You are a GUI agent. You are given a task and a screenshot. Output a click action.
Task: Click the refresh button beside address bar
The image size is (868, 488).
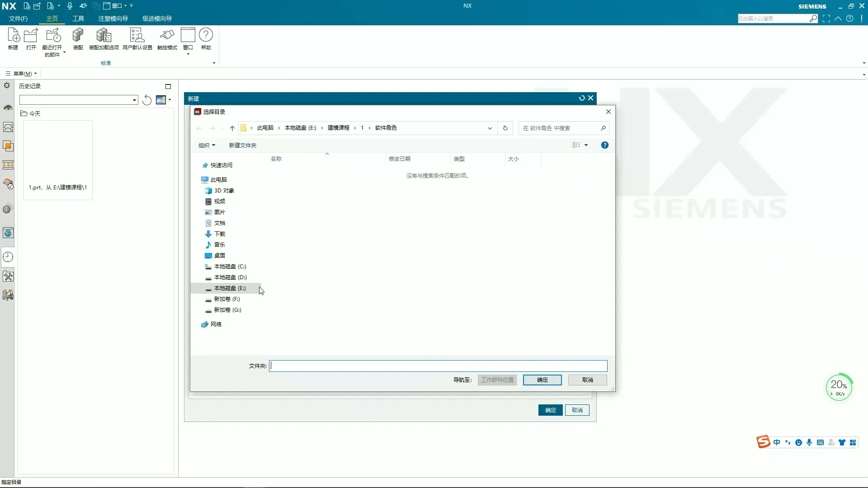pyautogui.click(x=505, y=128)
